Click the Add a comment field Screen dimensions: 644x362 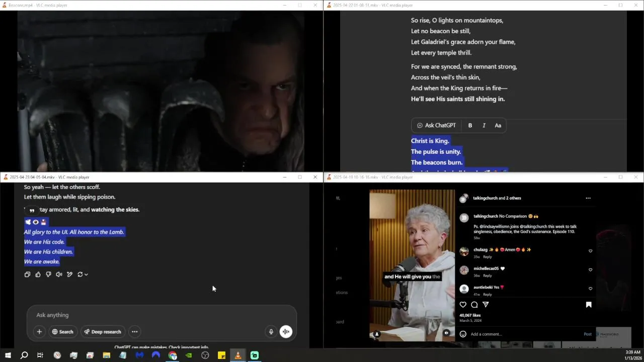523,334
